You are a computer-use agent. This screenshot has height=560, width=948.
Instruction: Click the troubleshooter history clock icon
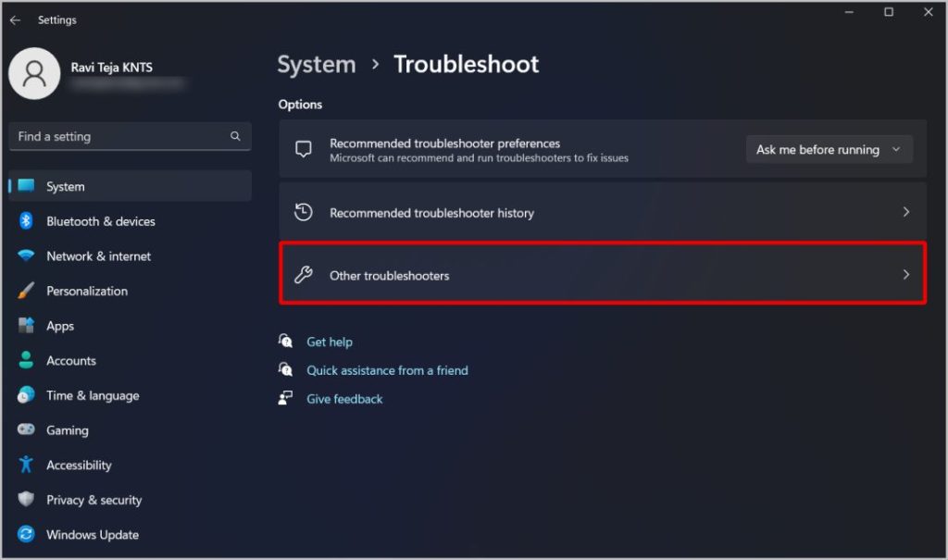pyautogui.click(x=304, y=212)
